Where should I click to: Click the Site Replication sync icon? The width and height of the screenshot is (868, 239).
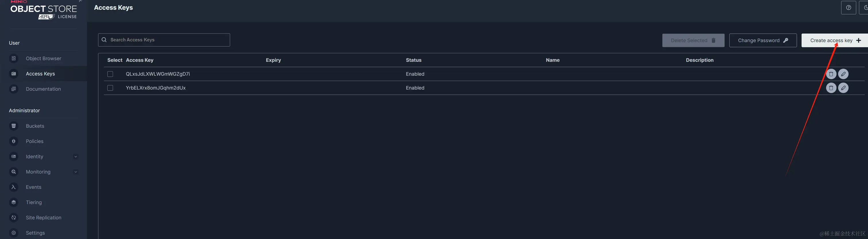[x=14, y=217]
